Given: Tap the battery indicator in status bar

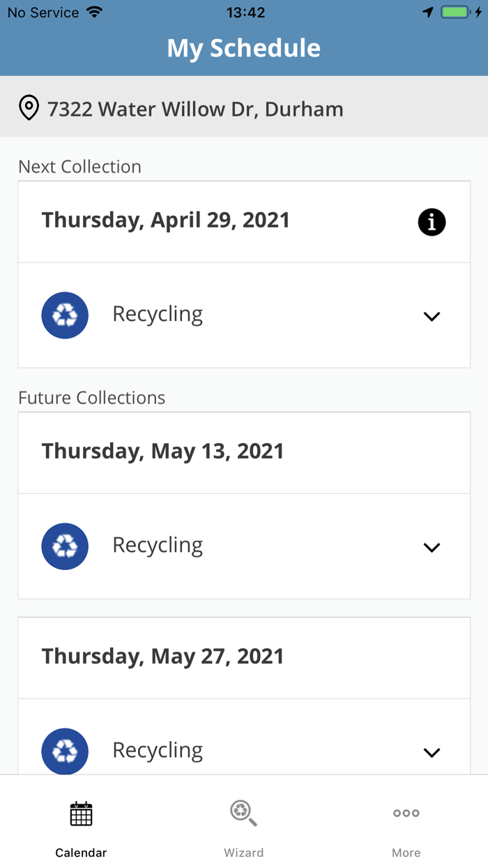Looking at the screenshot, I should (456, 11).
